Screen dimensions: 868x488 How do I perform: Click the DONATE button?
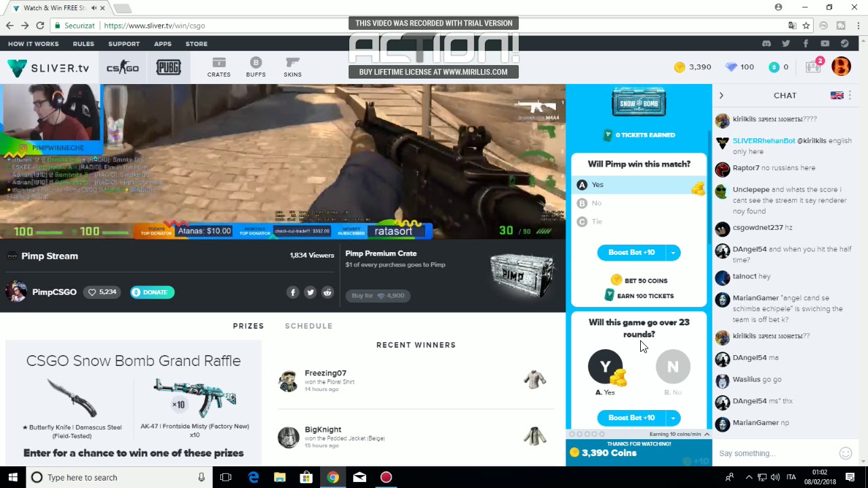coord(152,292)
